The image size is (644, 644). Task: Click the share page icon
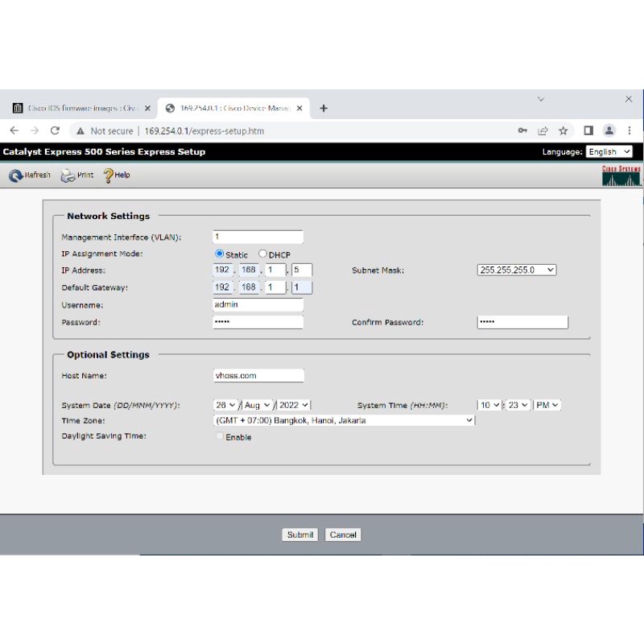pyautogui.click(x=543, y=130)
